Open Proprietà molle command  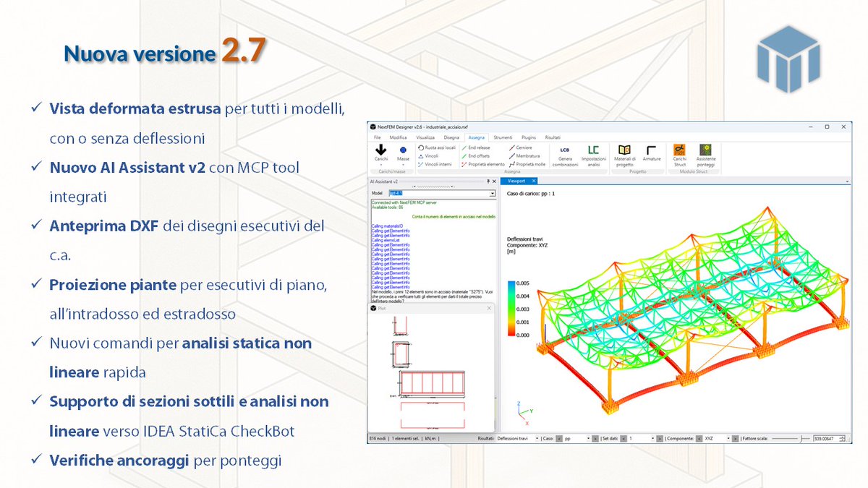coord(527,164)
